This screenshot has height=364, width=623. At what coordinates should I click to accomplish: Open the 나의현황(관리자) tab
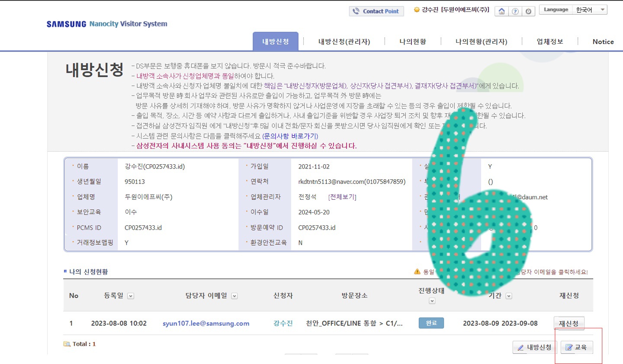coord(481,42)
